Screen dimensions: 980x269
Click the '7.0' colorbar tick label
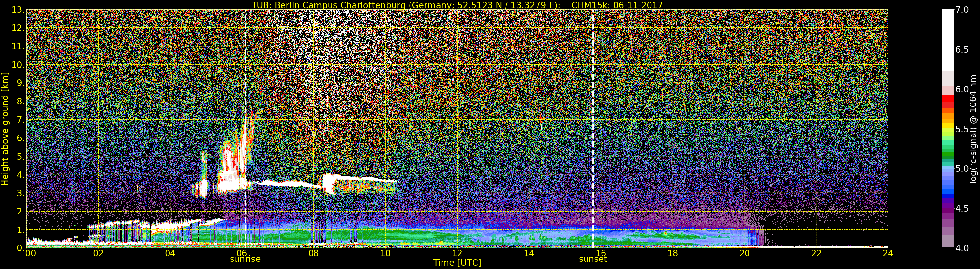pyautogui.click(x=962, y=10)
